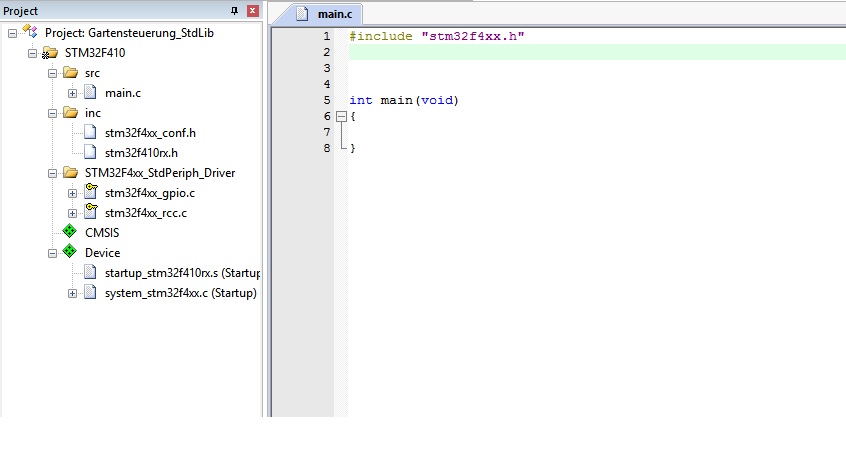846x460 pixels.
Task: Select stm32f410rx.h in the tree
Action: coord(141,153)
